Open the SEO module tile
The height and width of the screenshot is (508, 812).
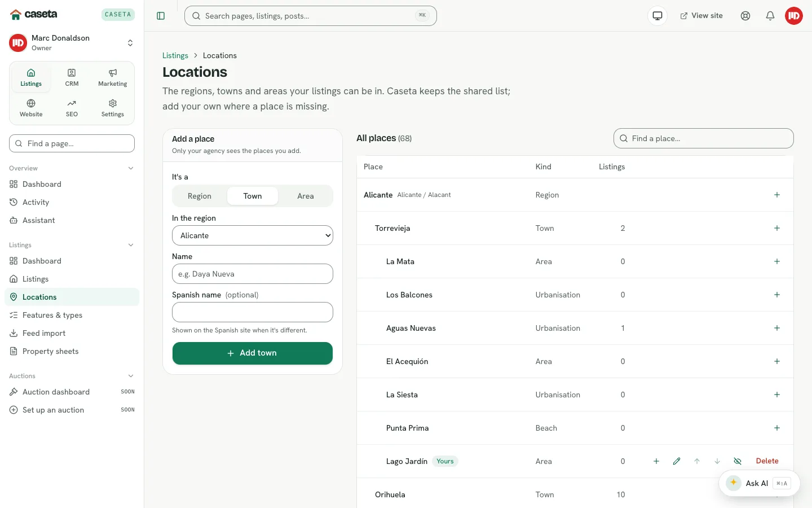point(72,108)
